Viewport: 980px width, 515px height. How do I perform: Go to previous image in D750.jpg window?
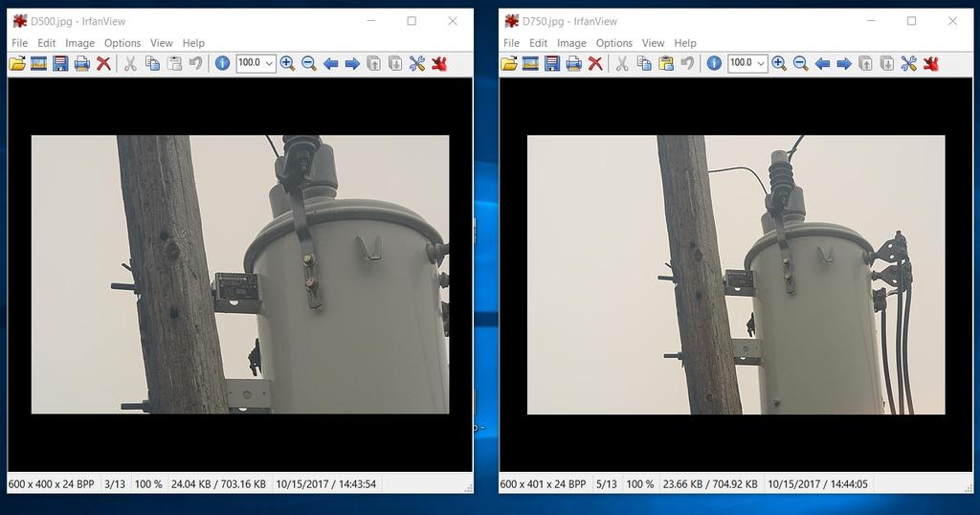(822, 64)
